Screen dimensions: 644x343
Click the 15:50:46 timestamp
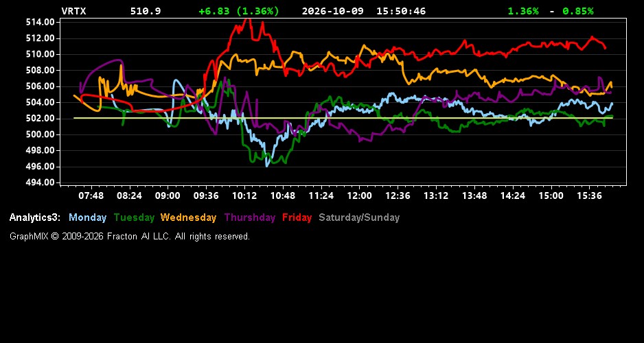click(401, 11)
